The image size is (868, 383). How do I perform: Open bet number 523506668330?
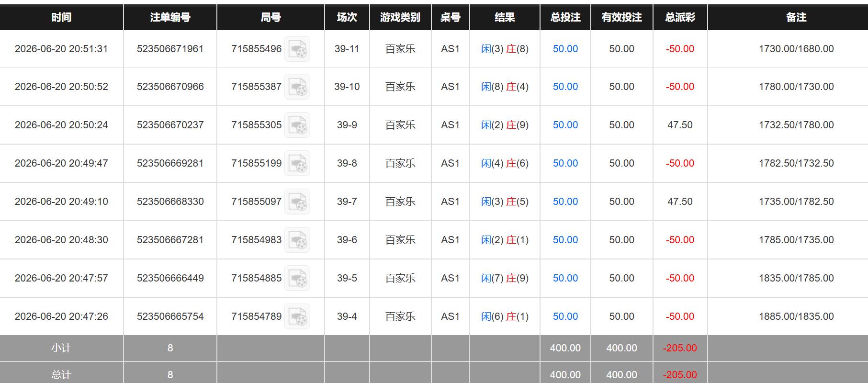(x=170, y=202)
